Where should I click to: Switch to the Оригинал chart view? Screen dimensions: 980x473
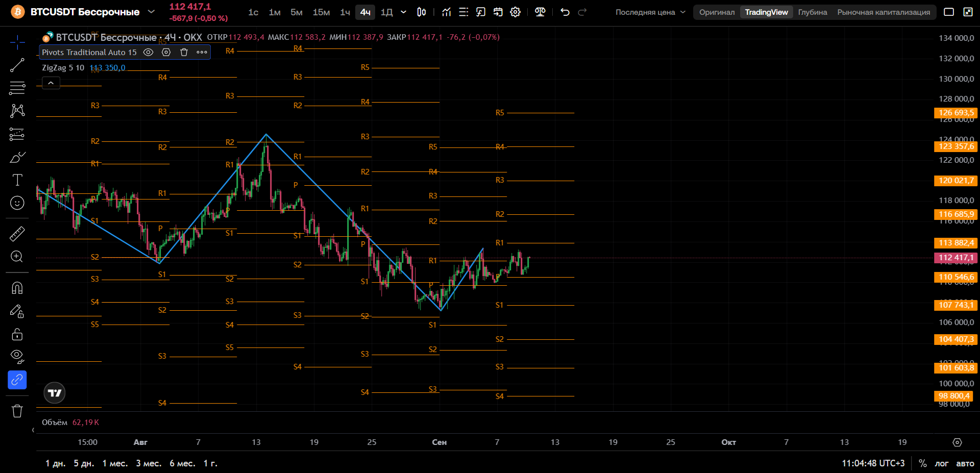pos(717,12)
